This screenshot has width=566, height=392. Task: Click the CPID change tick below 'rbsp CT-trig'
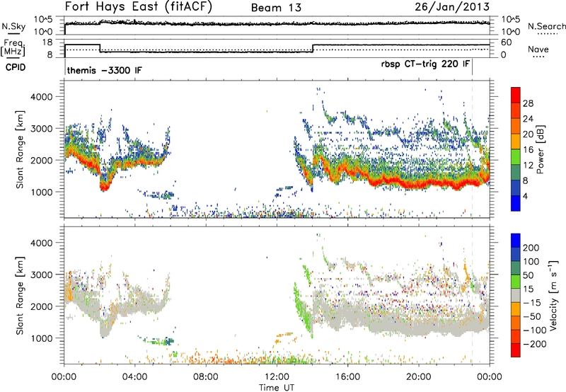pyautogui.click(x=472, y=67)
